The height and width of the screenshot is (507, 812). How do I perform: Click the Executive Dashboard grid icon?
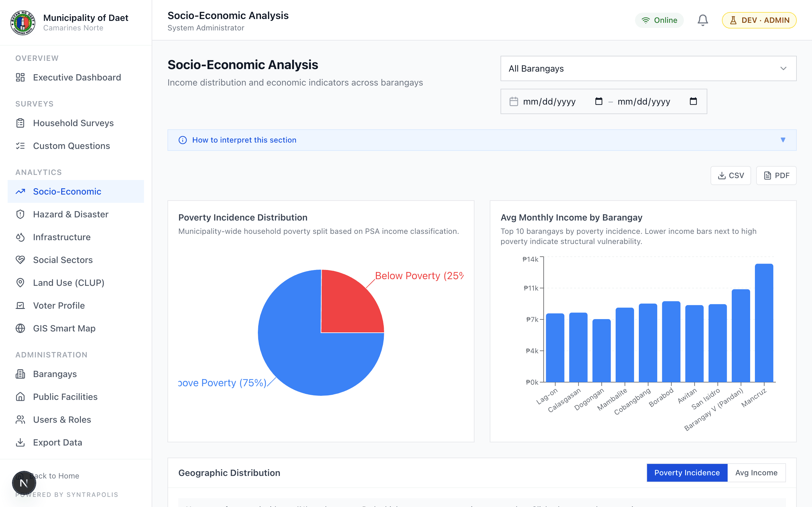21,77
